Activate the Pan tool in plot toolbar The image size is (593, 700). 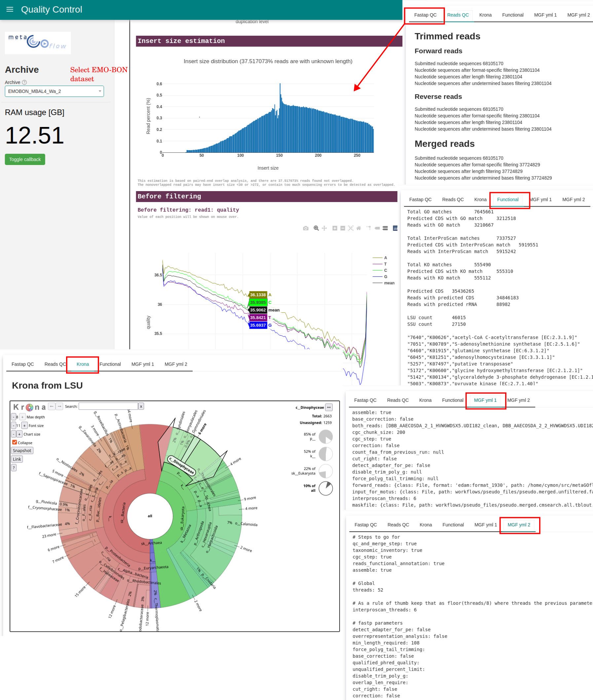pos(324,228)
